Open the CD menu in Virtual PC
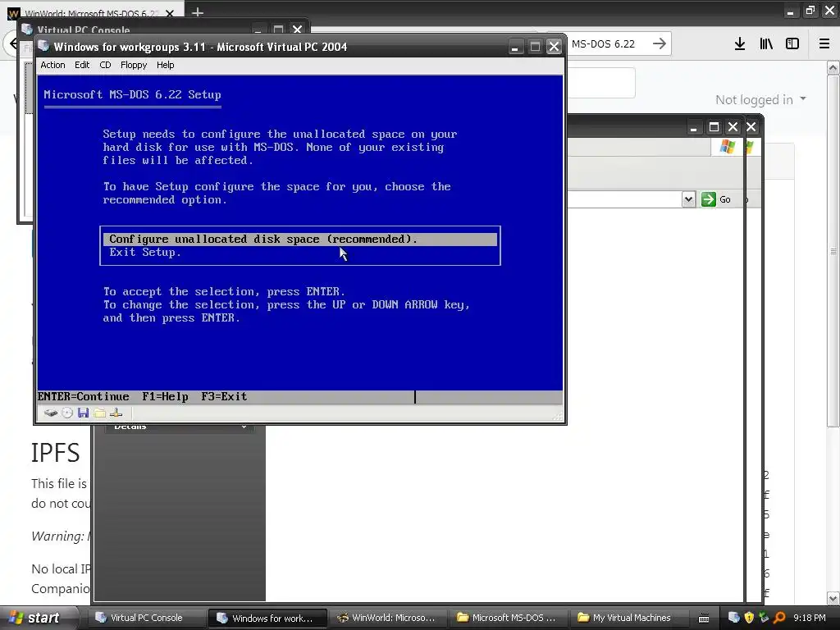The height and width of the screenshot is (630, 840). pyautogui.click(x=105, y=65)
